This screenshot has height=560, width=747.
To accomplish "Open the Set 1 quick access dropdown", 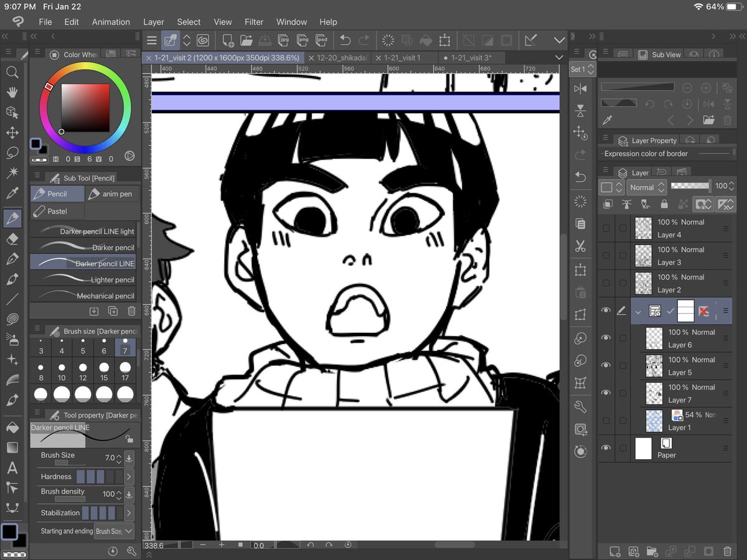I will [583, 69].
